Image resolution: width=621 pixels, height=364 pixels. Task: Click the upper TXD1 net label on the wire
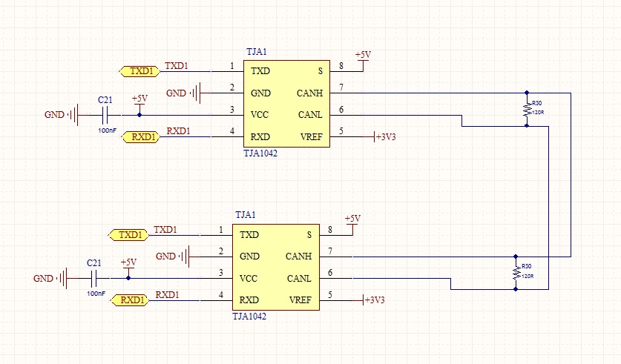click(x=177, y=66)
